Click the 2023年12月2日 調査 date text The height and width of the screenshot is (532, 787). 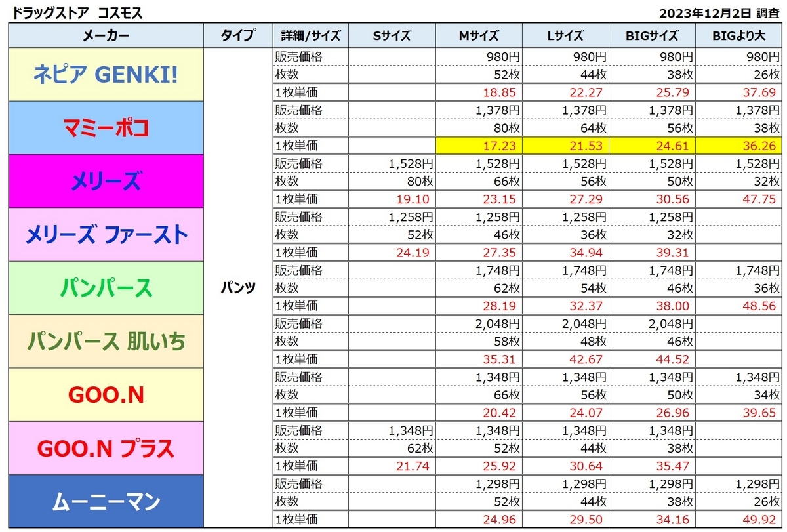721,12
